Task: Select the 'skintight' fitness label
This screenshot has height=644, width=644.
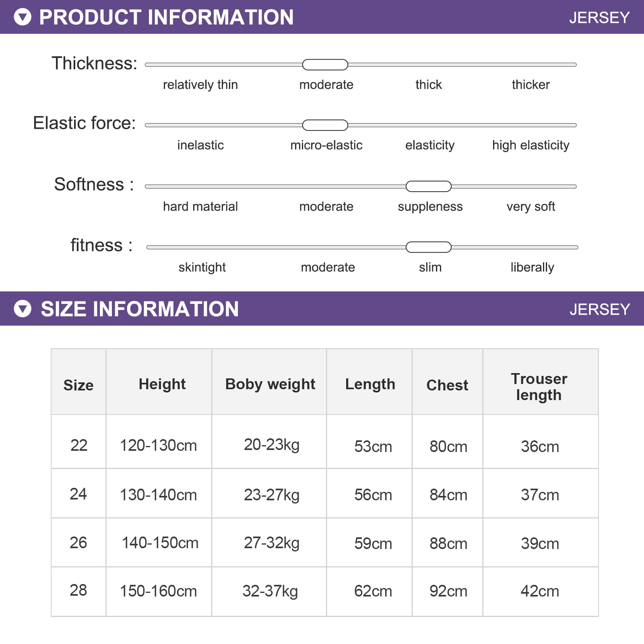Action: (x=202, y=267)
